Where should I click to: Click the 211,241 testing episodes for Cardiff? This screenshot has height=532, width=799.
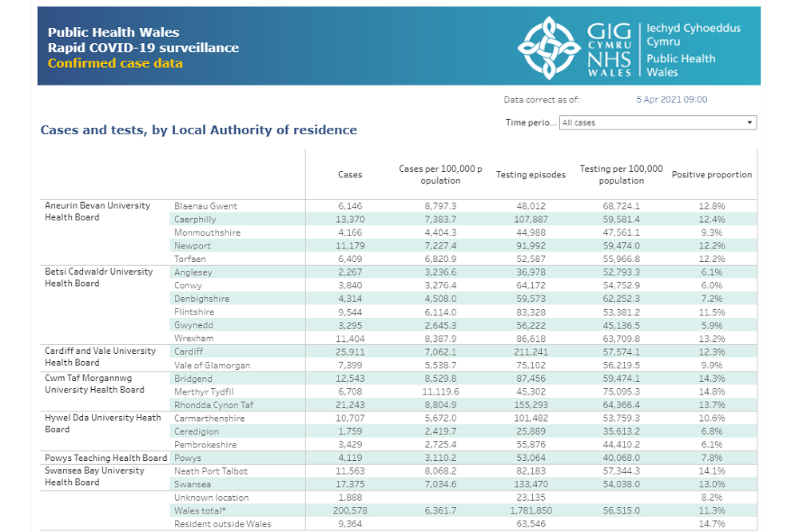(x=531, y=352)
